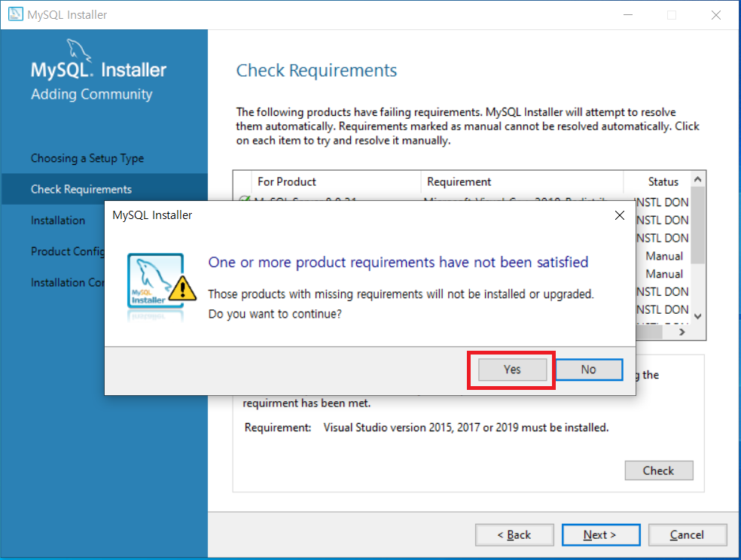741x560 pixels.
Task: Open the Product Configuration step
Action: 68,251
